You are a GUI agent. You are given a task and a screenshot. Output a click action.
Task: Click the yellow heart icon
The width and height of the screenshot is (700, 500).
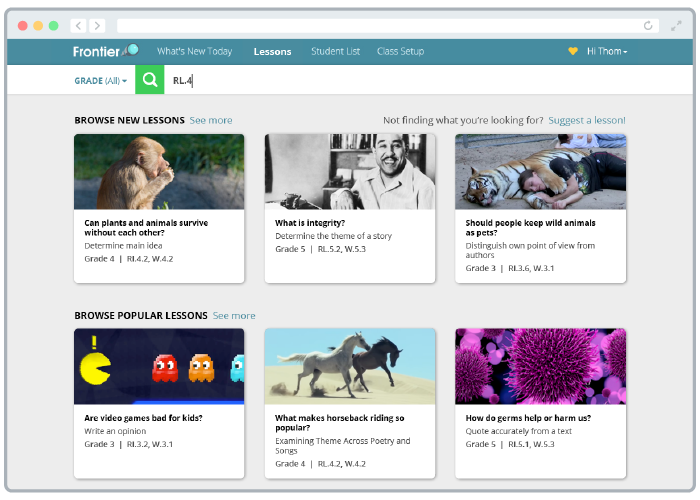pyautogui.click(x=573, y=51)
